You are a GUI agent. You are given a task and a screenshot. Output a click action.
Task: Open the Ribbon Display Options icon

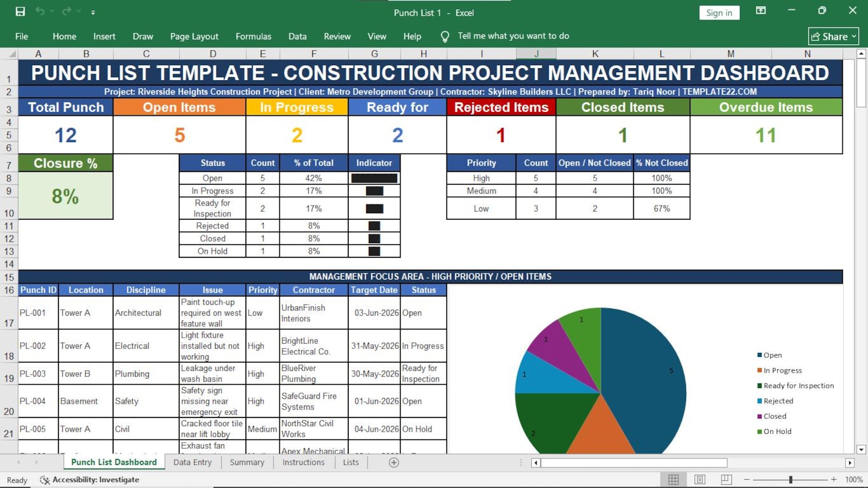(x=760, y=10)
